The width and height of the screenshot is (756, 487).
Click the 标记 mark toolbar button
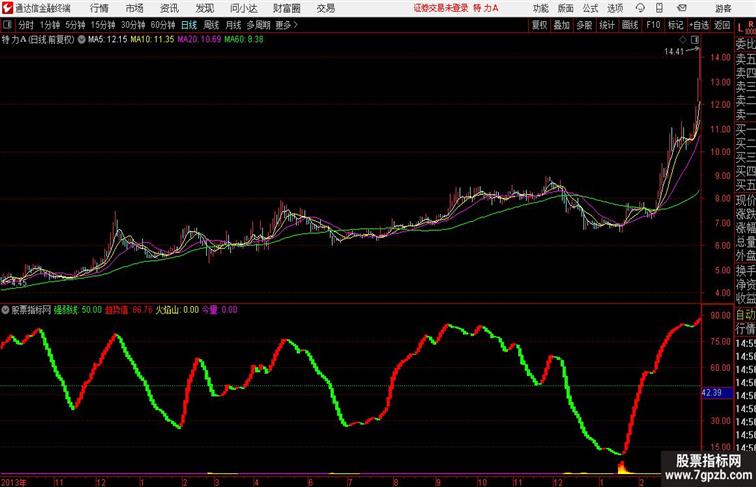(x=675, y=25)
